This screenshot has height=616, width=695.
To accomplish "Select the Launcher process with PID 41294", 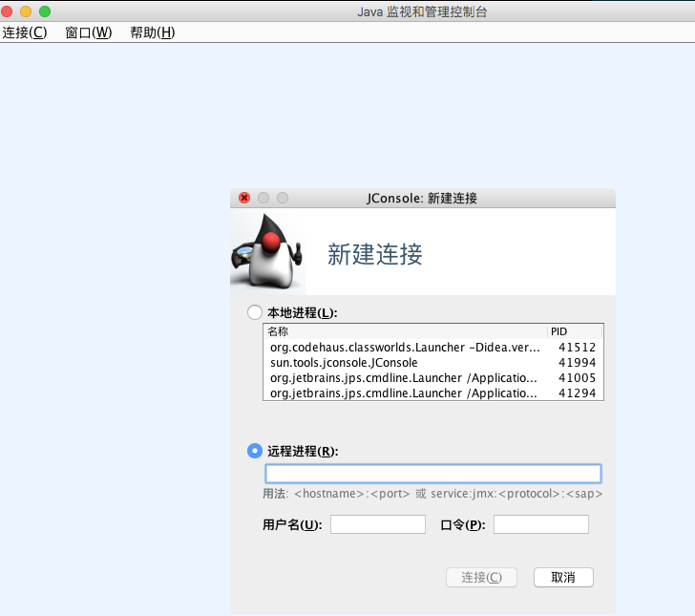I will pos(433,393).
